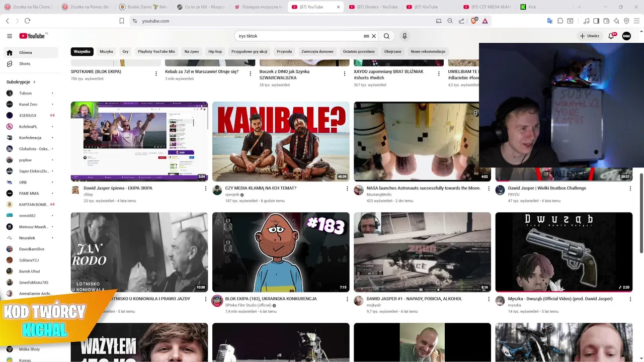The image size is (644, 362).
Task: Select the Nowe rekomendacje chip
Action: coord(428,51)
